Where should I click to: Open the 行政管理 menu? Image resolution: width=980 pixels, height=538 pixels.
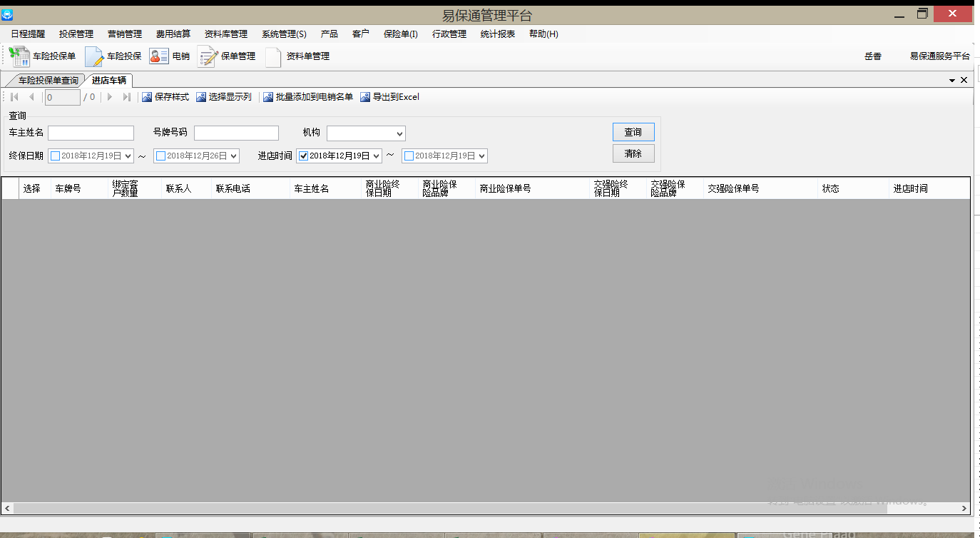(449, 34)
